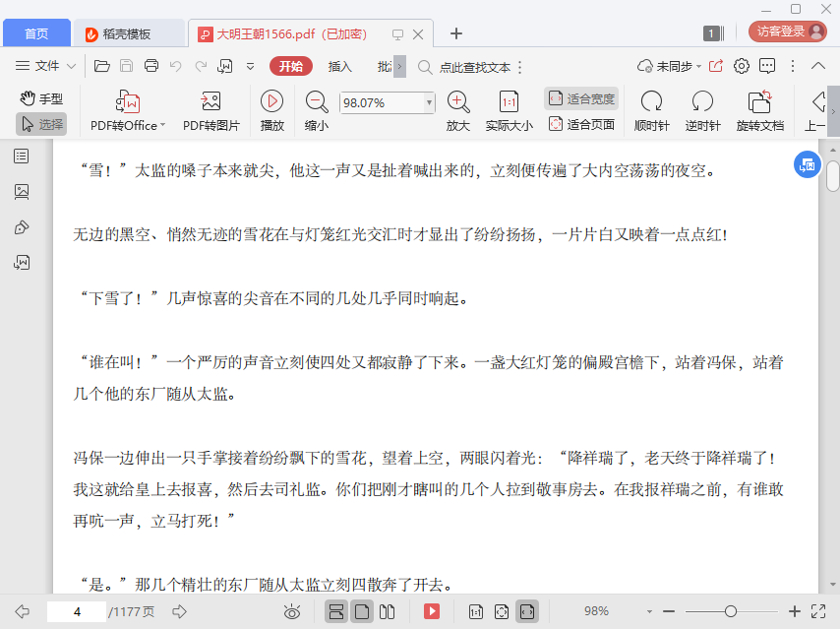Open the feedback chat bubble icon

click(767, 66)
